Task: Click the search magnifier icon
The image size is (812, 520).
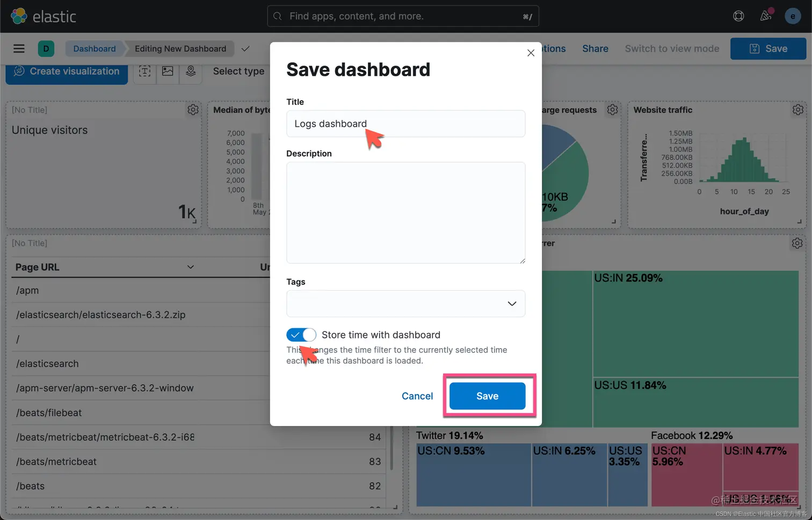Action: click(x=278, y=16)
